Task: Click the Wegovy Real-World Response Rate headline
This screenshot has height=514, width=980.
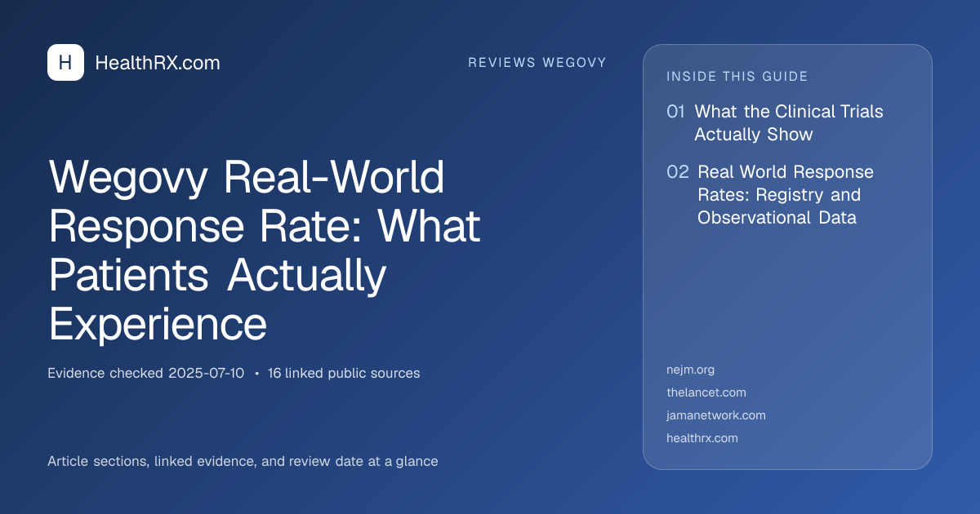Action: click(265, 251)
